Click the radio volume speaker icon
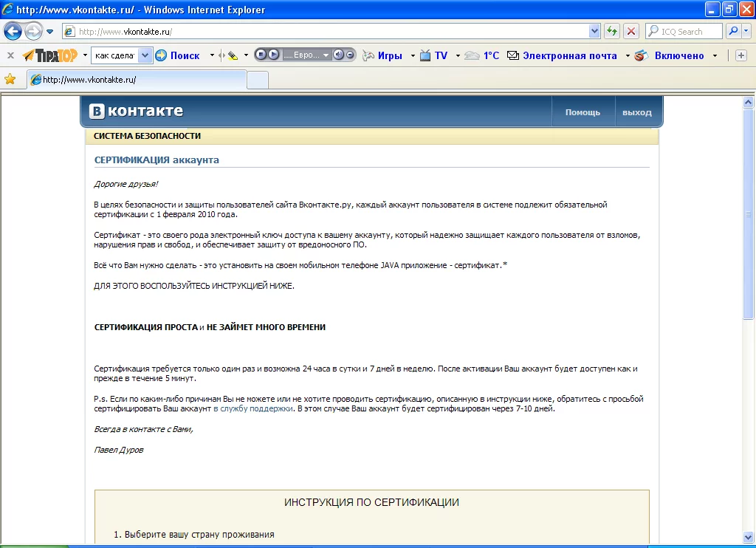The image size is (756, 548). pyautogui.click(x=339, y=55)
